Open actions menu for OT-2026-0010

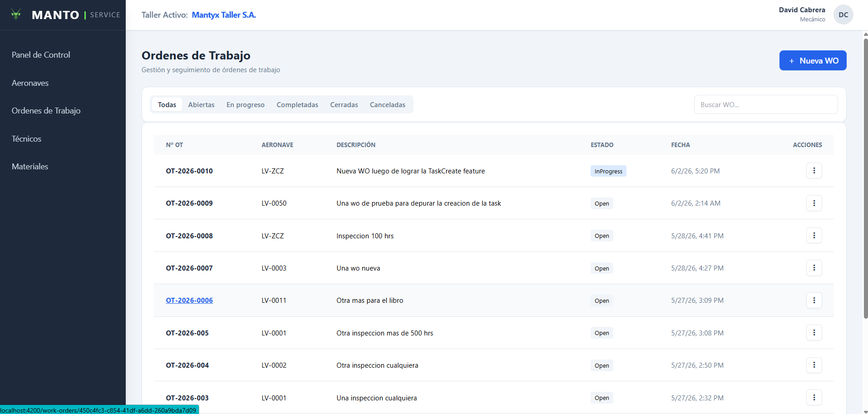(814, 171)
